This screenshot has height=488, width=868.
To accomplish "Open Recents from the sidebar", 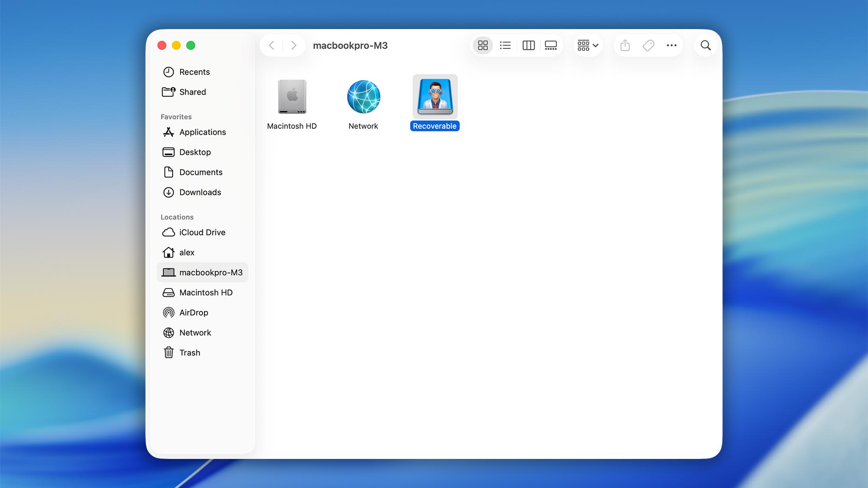I will tap(194, 72).
